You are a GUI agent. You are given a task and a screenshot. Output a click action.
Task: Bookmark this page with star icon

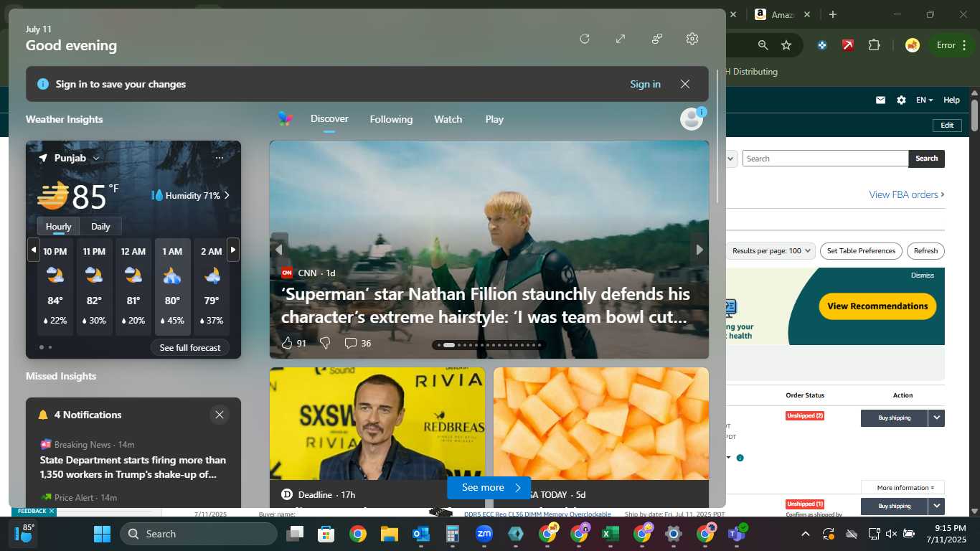pos(786,45)
